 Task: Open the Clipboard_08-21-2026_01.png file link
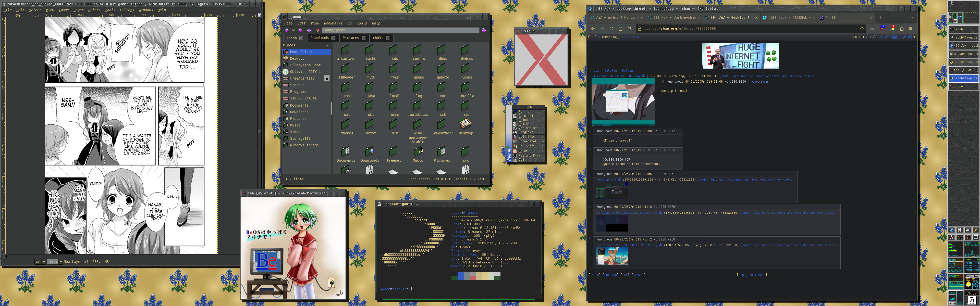click(x=616, y=76)
